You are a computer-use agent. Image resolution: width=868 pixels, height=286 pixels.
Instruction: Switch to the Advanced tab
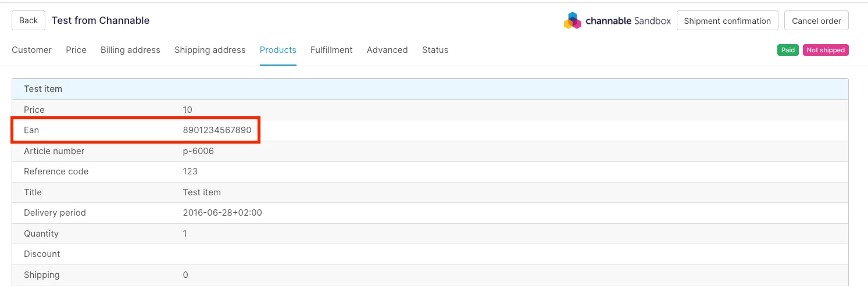pos(387,50)
